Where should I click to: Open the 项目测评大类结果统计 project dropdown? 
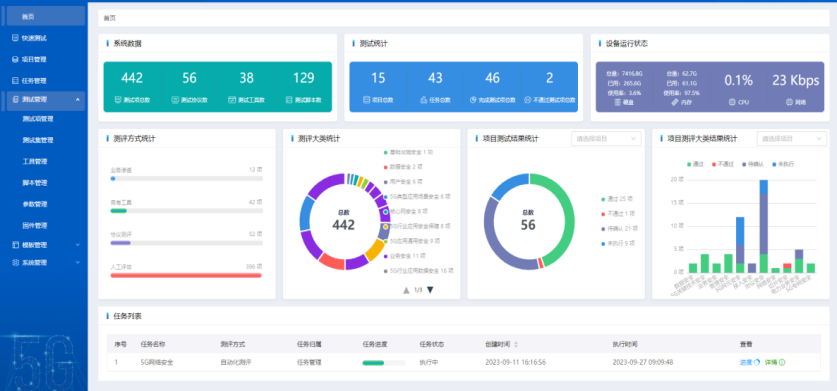point(792,138)
